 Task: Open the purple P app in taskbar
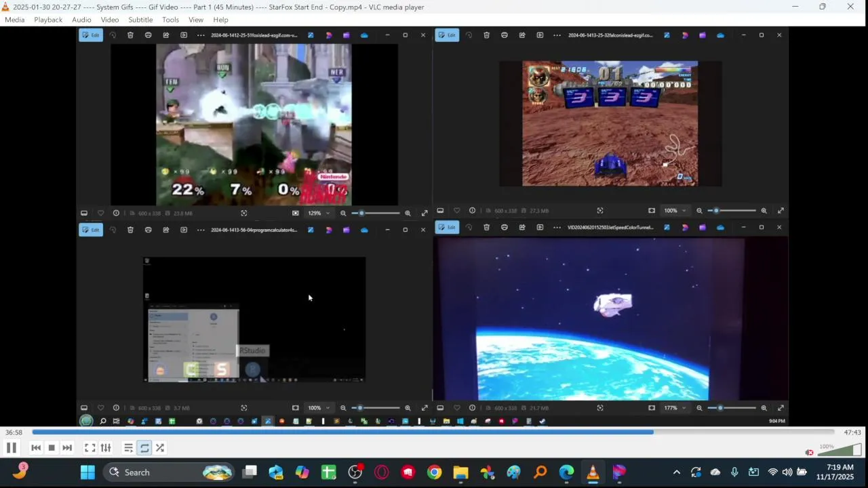tap(619, 472)
